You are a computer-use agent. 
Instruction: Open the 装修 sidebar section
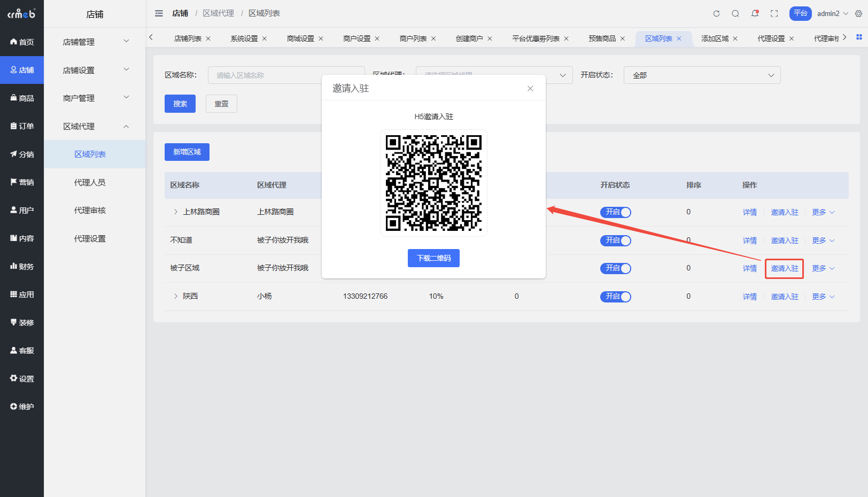(x=22, y=322)
